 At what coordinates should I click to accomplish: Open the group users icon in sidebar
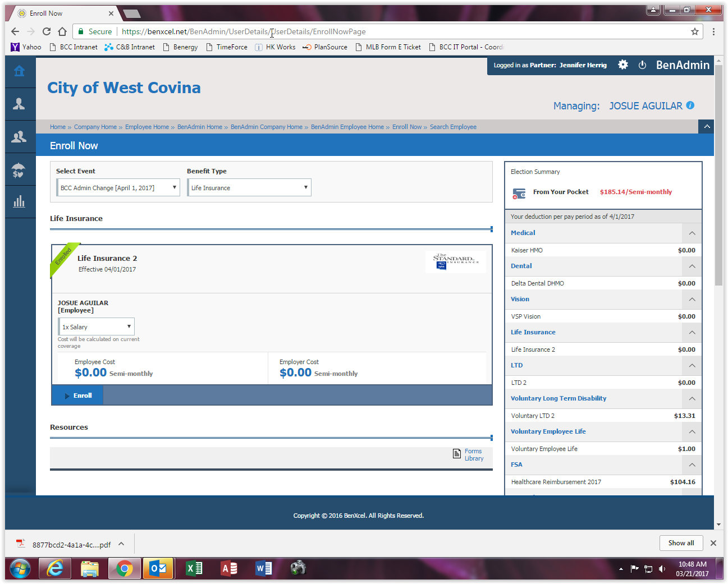[19, 136]
